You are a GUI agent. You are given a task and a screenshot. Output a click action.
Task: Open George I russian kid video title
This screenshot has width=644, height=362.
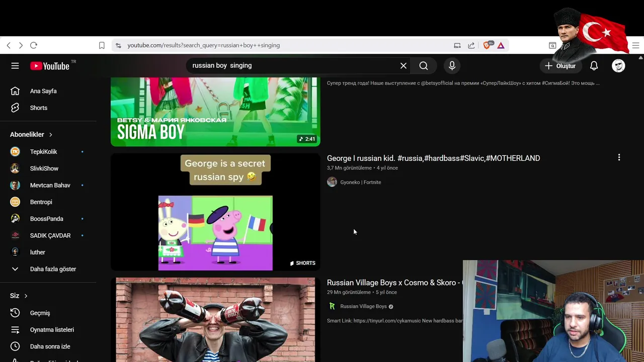[433, 158]
